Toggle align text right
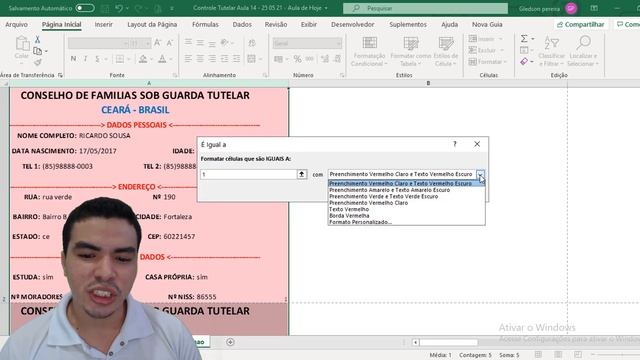 tap(212, 59)
